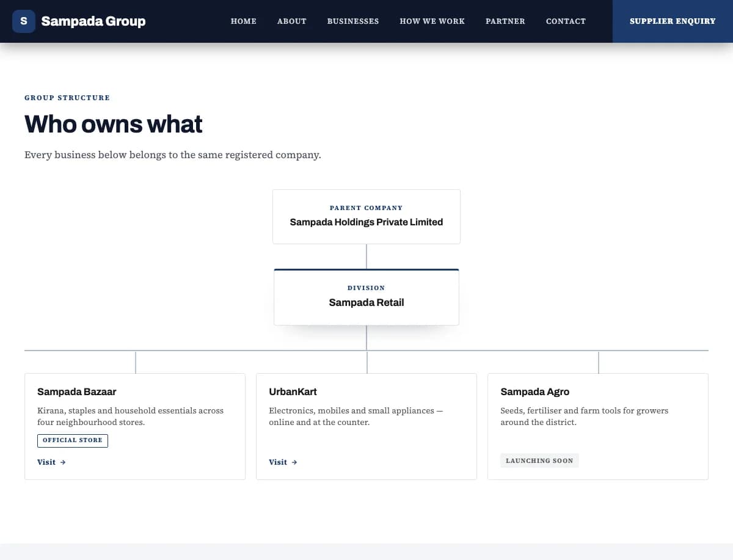Screen dimensions: 733x560
Task: Click the Who owns what heading
Action: tap(114, 124)
